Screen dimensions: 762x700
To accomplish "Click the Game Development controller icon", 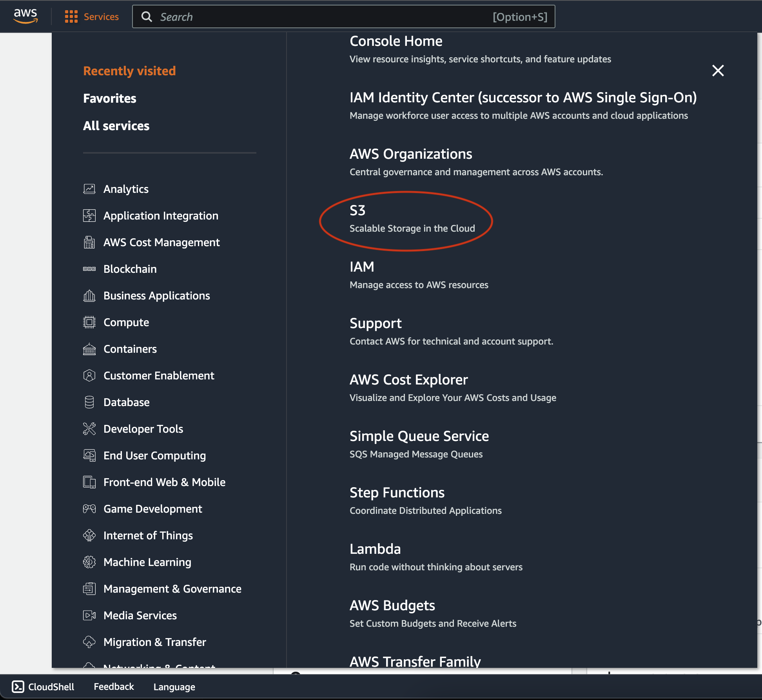I will coord(89,509).
